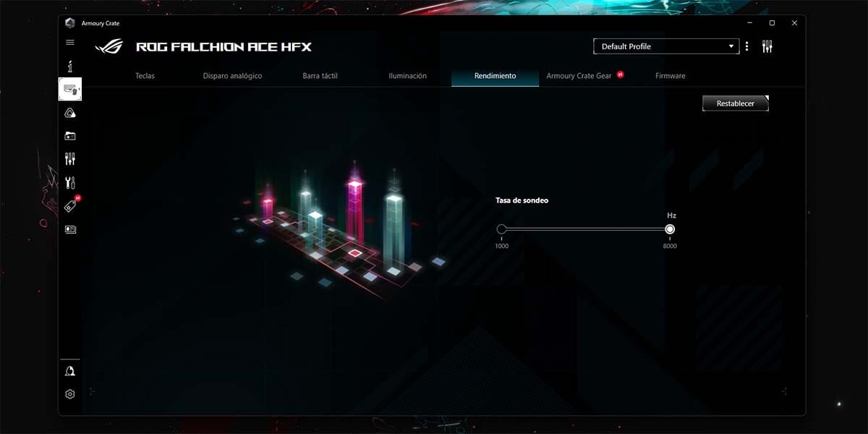The width and height of the screenshot is (868, 434).
Task: Click the 8000 Hz polling rate handle
Action: (670, 229)
